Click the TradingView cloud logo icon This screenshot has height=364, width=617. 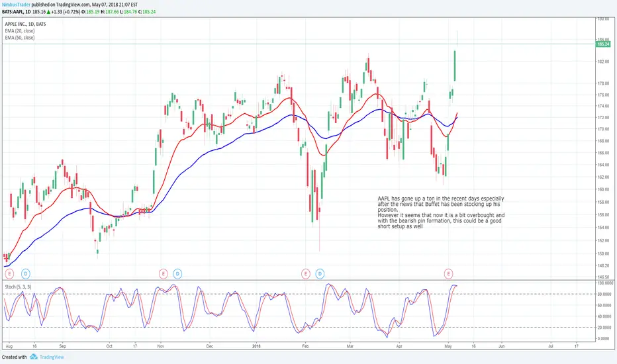point(34,357)
